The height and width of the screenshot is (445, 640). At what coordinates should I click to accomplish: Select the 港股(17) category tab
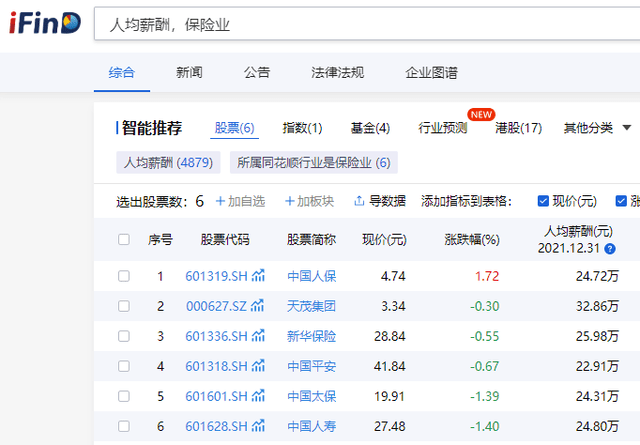(x=518, y=128)
